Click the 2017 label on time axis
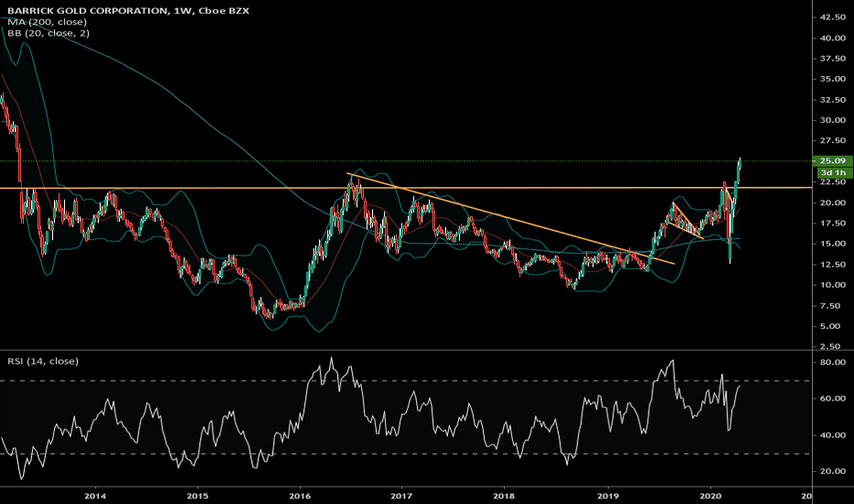854x504 pixels. (x=401, y=496)
